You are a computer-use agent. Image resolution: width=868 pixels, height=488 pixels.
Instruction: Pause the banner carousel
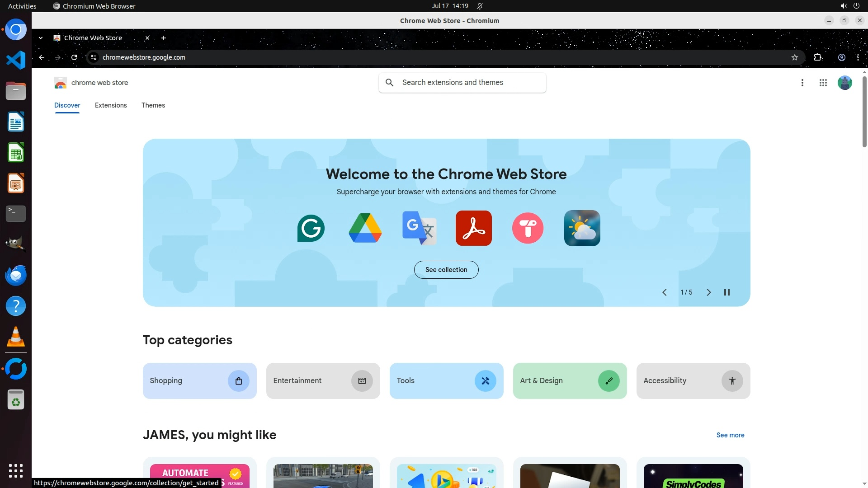pos(727,292)
